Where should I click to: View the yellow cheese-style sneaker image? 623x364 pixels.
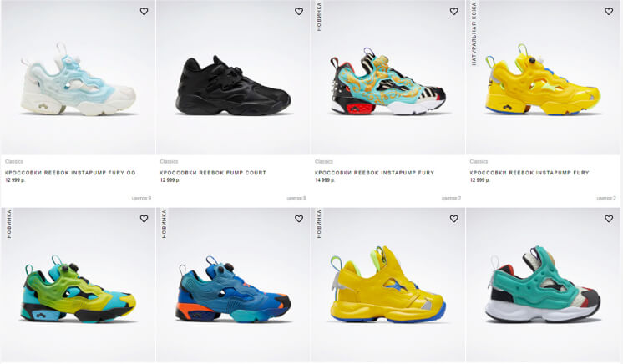[543, 79]
